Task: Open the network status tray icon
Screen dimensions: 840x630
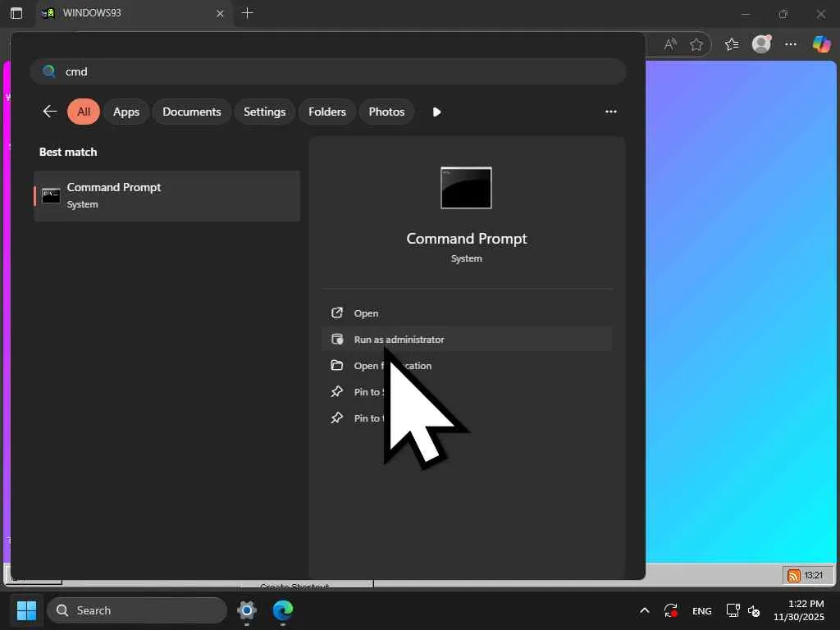Action: point(733,610)
